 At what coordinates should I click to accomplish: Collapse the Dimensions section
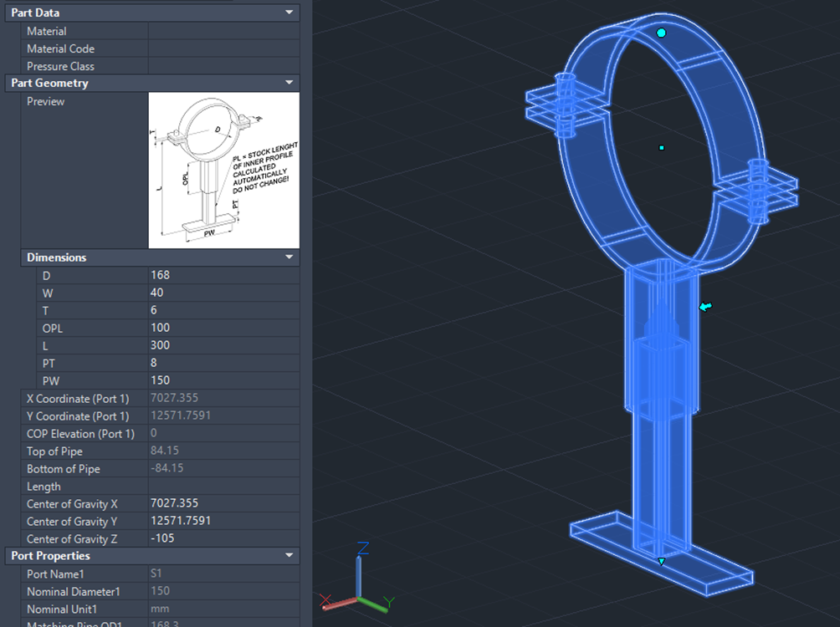coord(289,257)
